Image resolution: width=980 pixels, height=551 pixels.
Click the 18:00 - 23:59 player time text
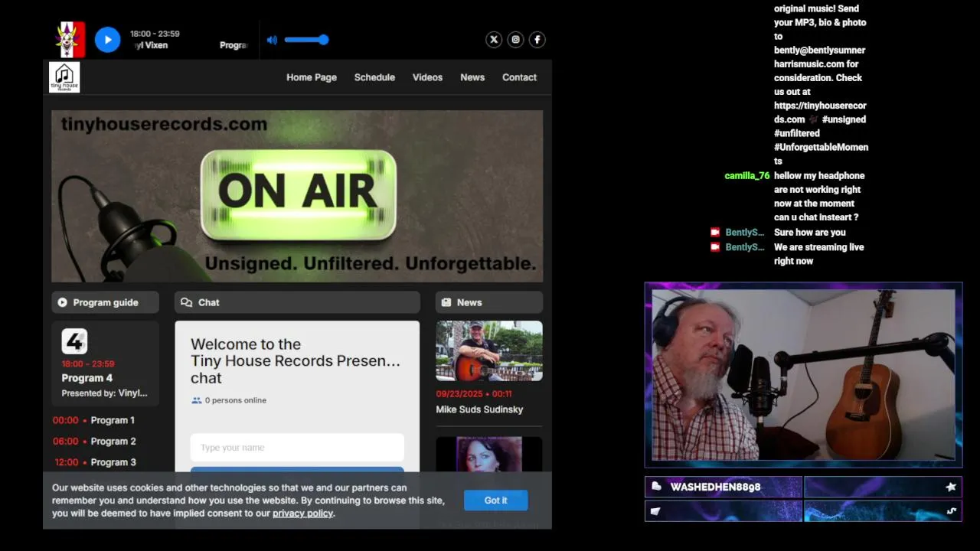point(155,34)
